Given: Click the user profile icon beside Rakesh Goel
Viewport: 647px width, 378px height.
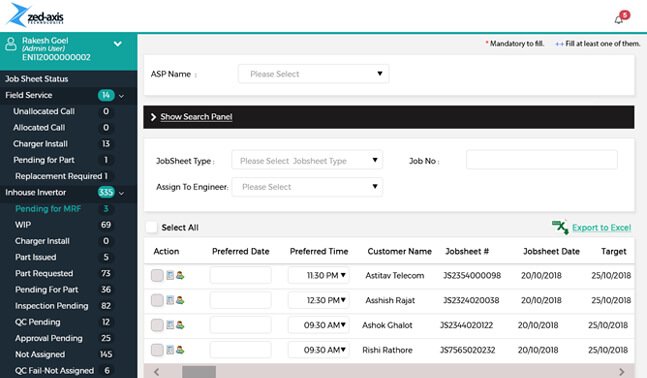Looking at the screenshot, I should [11, 44].
